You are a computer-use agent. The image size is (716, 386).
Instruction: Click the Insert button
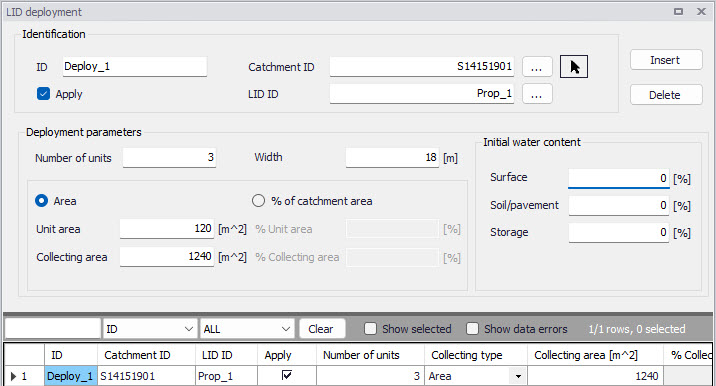[x=666, y=60]
